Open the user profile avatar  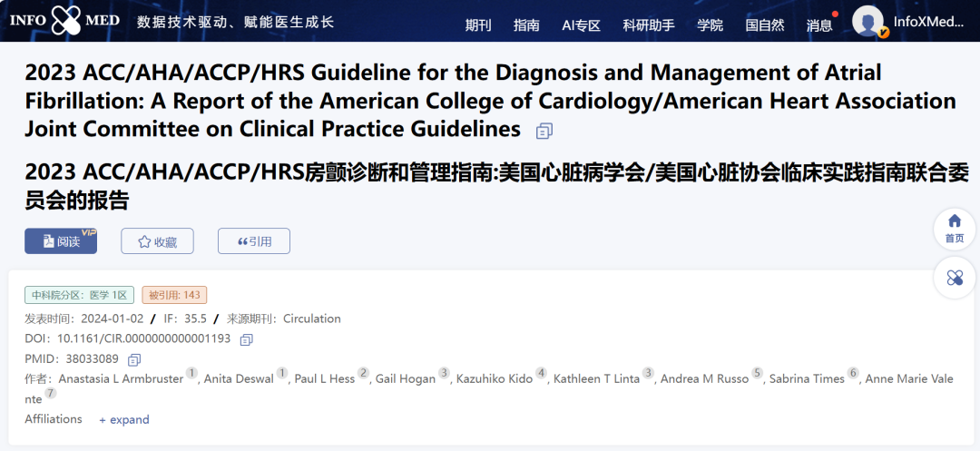pyautogui.click(x=869, y=22)
